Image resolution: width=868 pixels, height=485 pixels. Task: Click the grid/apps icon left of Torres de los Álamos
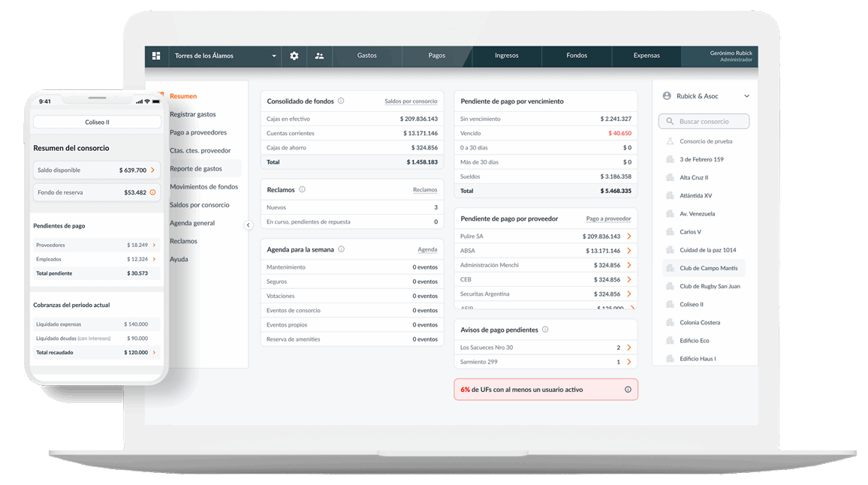(156, 56)
